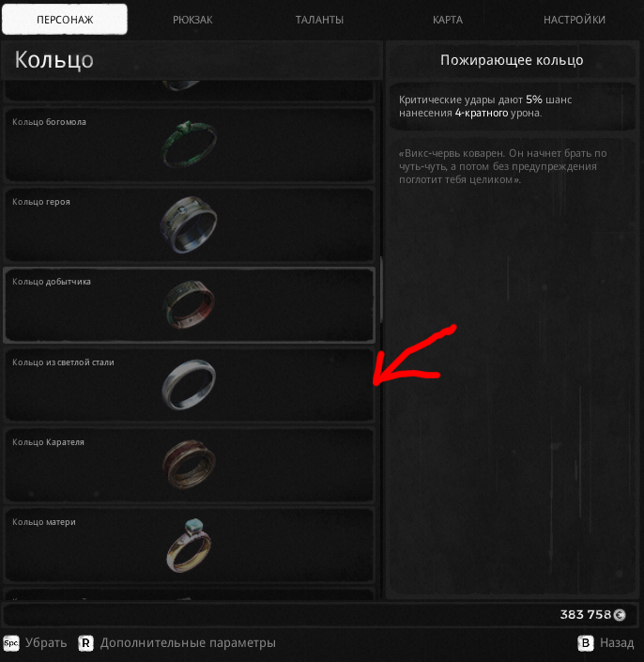Switch to the ТАЛАНТЫ tab

click(319, 20)
